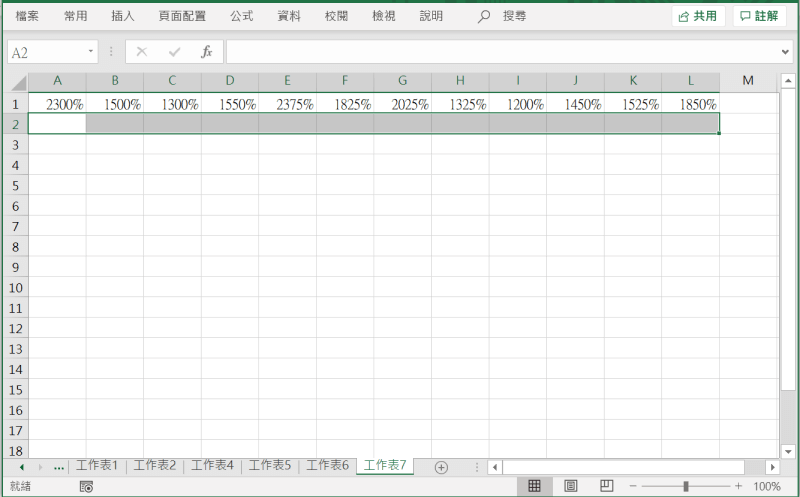Select cell with 2300%
The image size is (800, 497).
tap(57, 104)
